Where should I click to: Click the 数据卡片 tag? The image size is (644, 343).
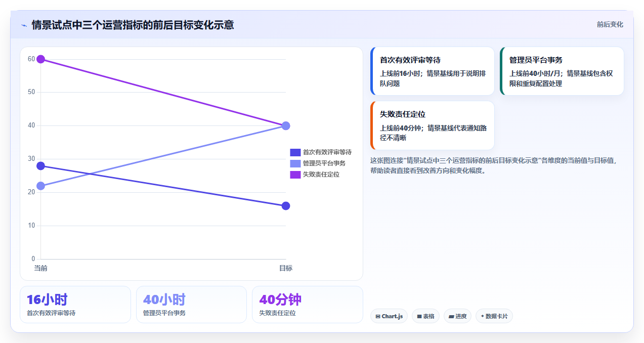[494, 316]
